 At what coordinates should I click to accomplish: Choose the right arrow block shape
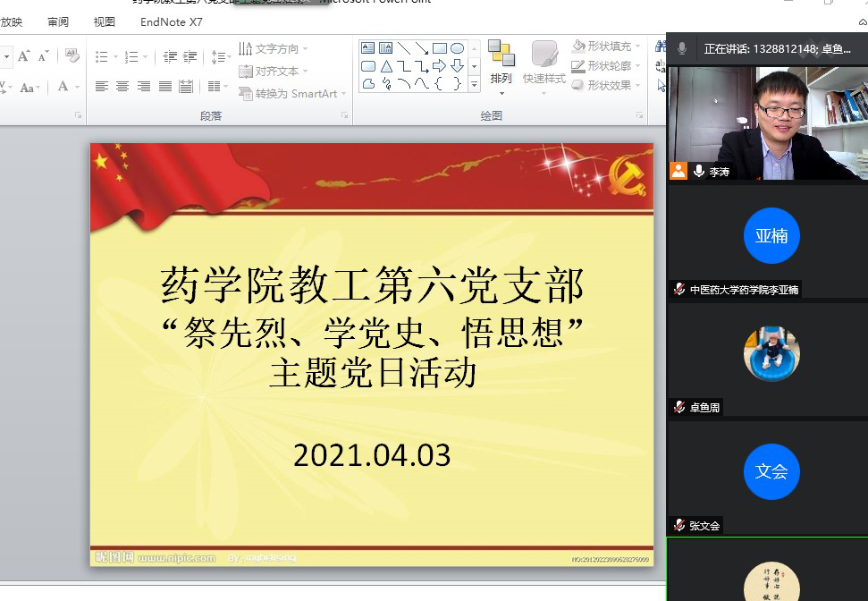pyautogui.click(x=439, y=66)
